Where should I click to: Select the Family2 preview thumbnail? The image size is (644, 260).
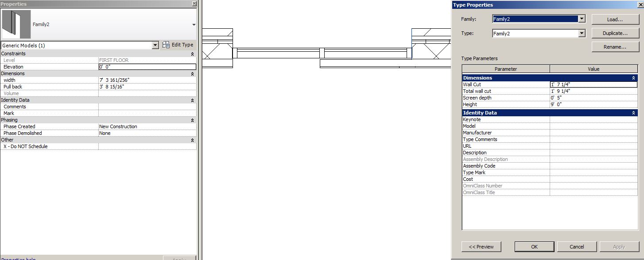click(x=16, y=24)
